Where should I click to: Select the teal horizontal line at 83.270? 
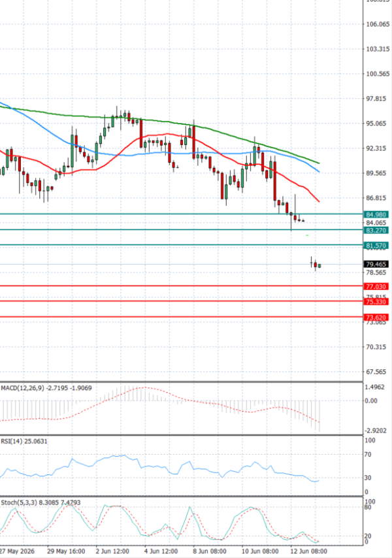[182, 229]
